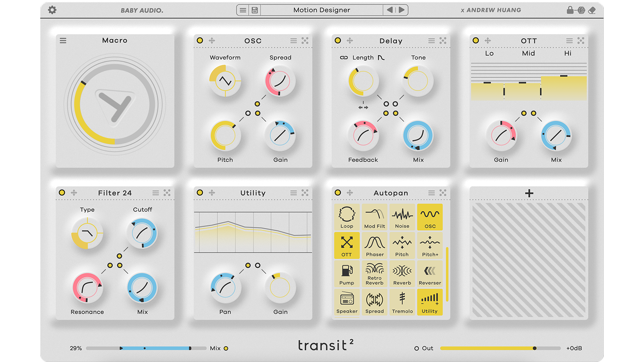Click the OSC Waveform knob

[225, 81]
